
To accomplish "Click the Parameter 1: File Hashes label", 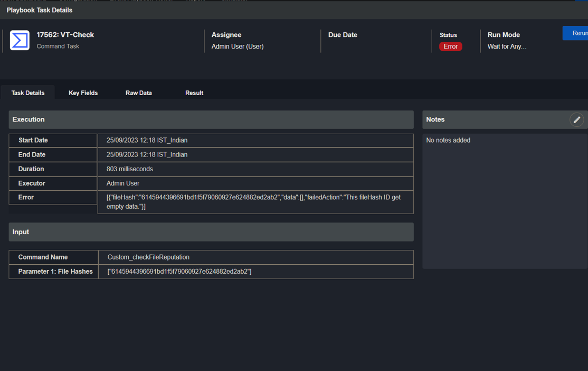I will tap(55, 272).
